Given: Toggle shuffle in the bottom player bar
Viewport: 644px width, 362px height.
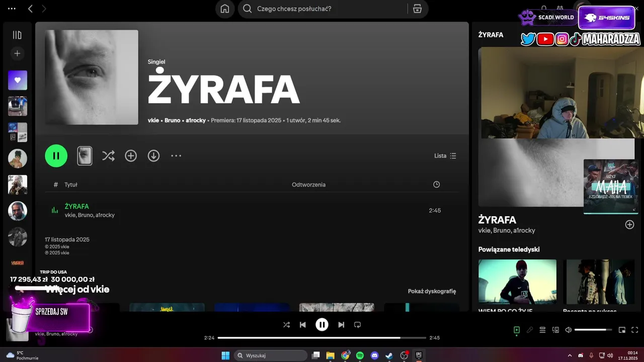Looking at the screenshot, I should 286,325.
